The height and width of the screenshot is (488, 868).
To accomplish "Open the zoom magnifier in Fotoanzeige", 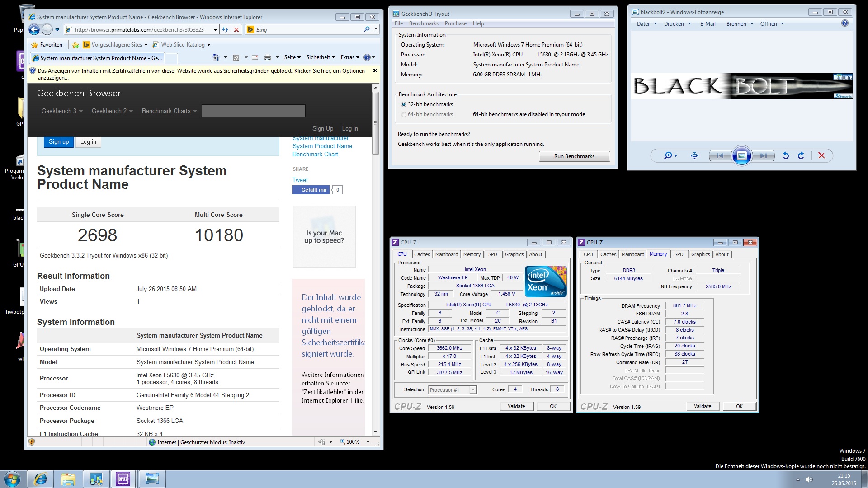I will coord(668,155).
